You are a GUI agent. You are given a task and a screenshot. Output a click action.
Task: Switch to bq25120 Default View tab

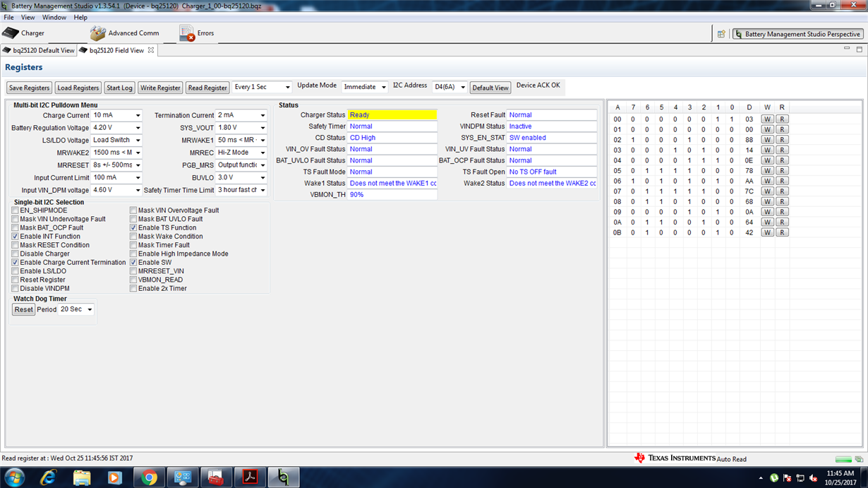(39, 50)
